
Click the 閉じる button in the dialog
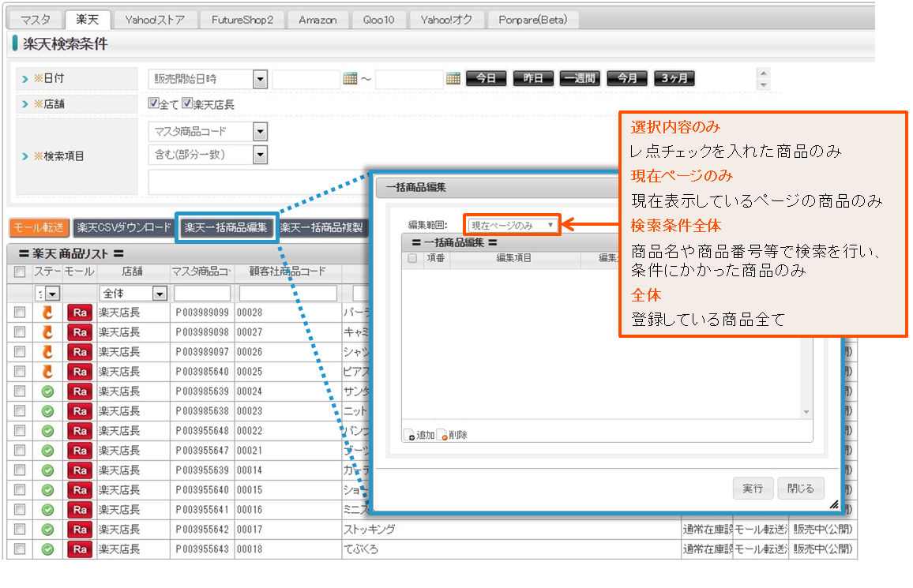800,489
